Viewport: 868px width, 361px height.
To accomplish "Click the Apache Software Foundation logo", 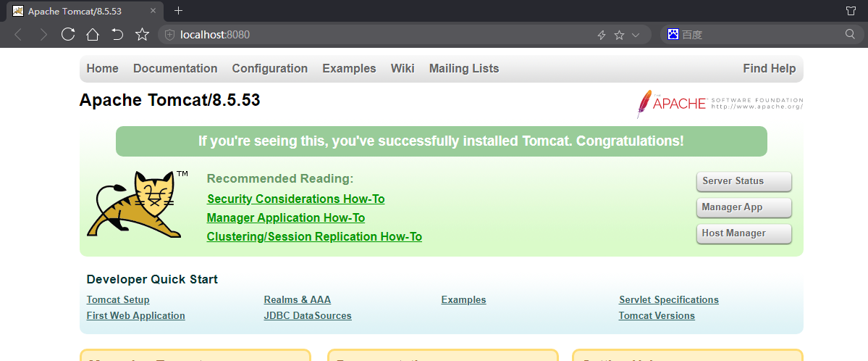I will [x=720, y=104].
